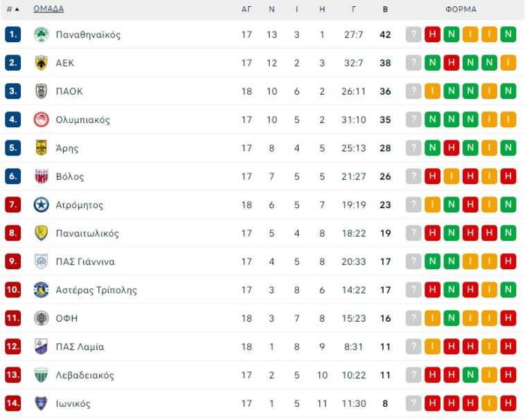
Task: Open the Παναιτωλικός team link
Action: (x=87, y=233)
